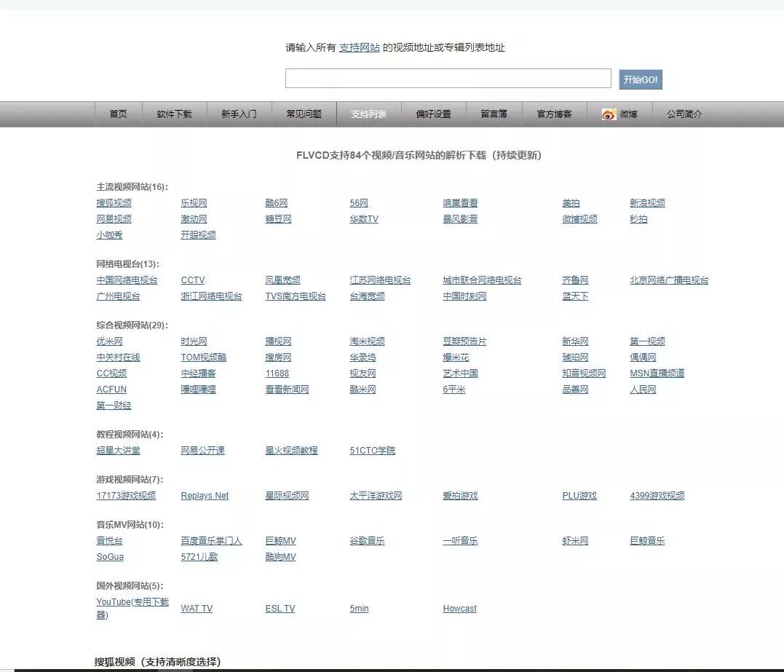Click the 搜狐视频 link
Image resolution: width=784 pixels, height=672 pixels.
pyautogui.click(x=114, y=202)
